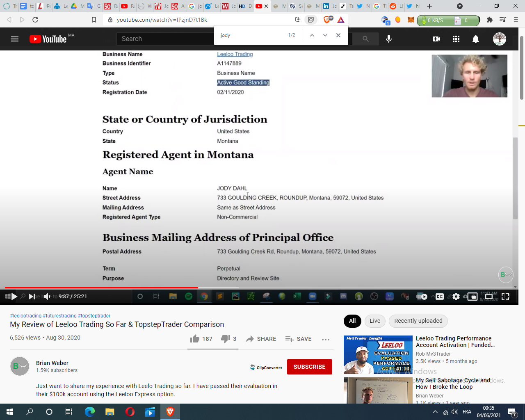Reload the page in the browser

[35, 20]
